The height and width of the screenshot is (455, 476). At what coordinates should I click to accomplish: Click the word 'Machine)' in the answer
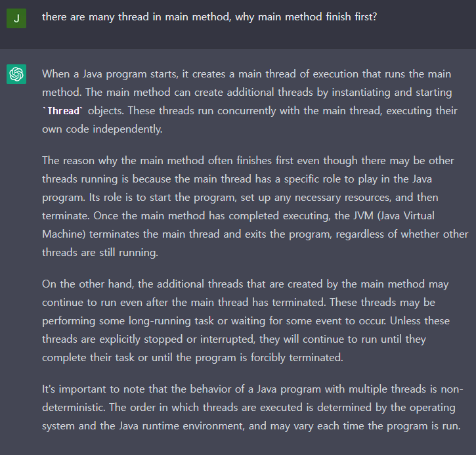click(64, 234)
